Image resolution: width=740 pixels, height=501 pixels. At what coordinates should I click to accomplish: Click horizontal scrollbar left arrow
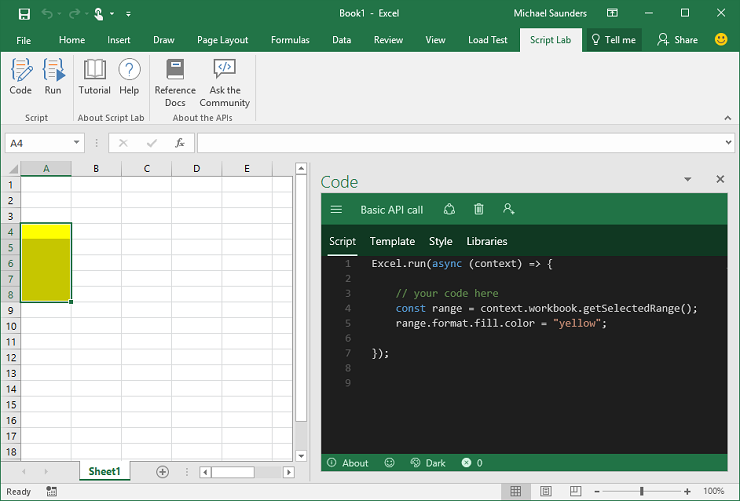[x=205, y=472]
